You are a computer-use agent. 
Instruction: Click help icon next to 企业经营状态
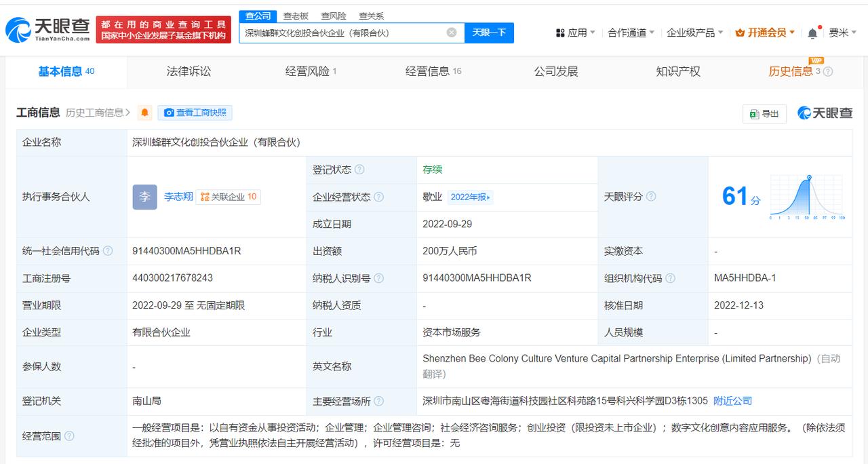[x=378, y=197]
